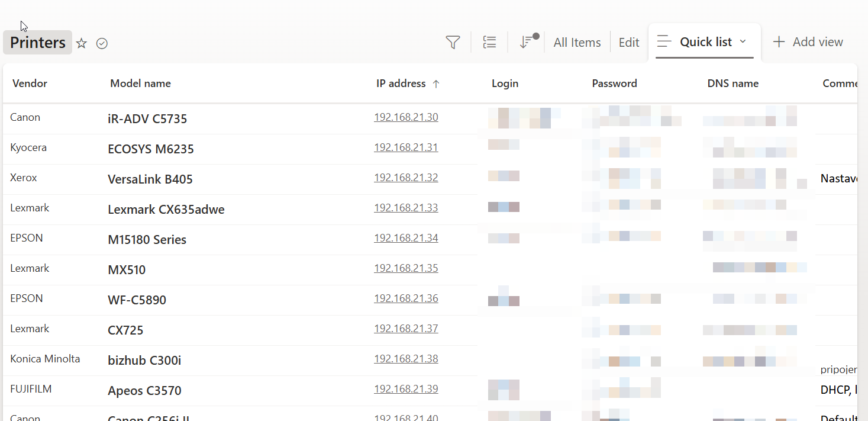Open the Printers list title
Viewport: 868px width, 421px height.
[x=38, y=43]
